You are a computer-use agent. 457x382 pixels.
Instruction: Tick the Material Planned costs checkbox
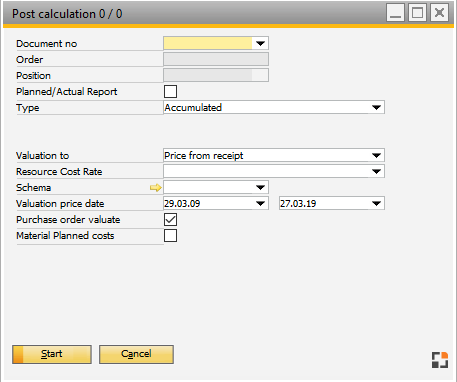(170, 235)
